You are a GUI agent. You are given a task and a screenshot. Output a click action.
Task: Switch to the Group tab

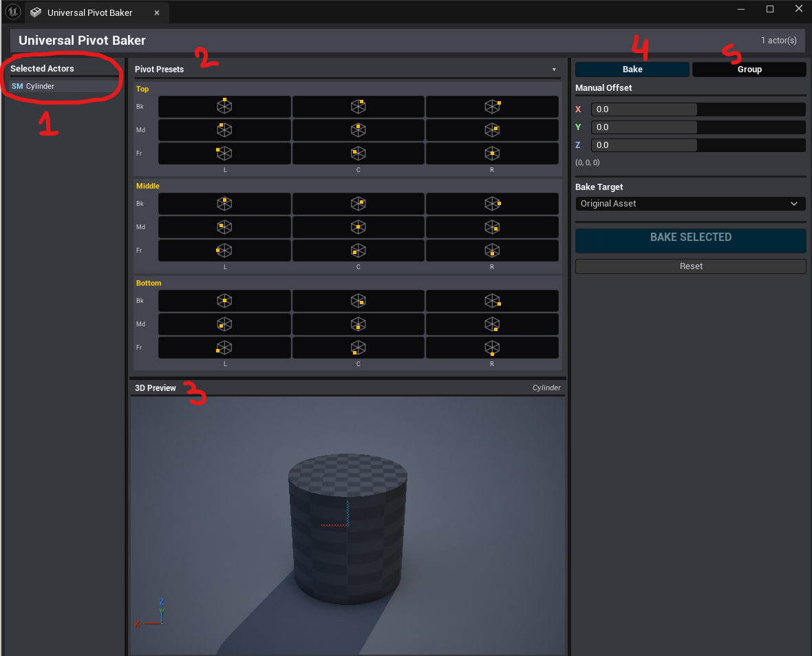[749, 70]
